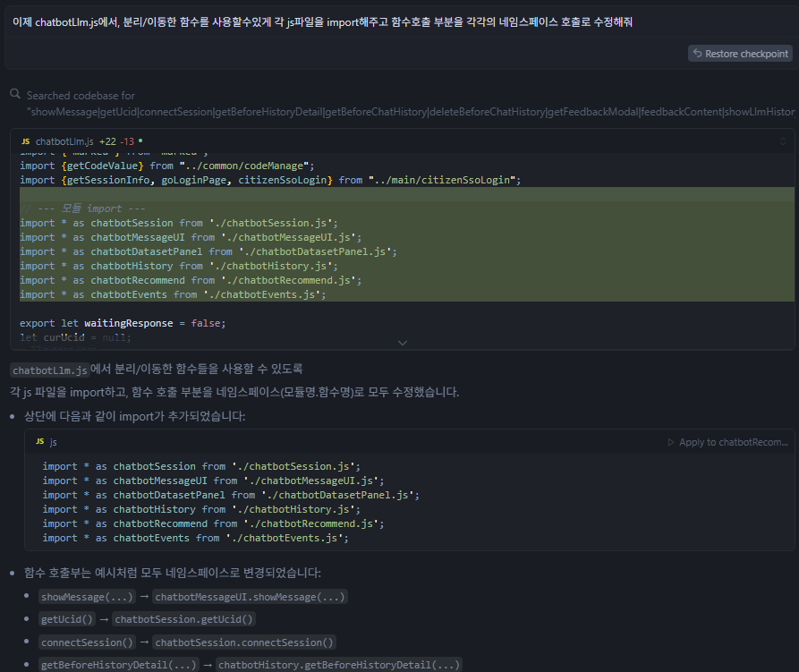Click the JS file icon next to chatbotLlm.js
The image size is (799, 672).
[x=25, y=141]
